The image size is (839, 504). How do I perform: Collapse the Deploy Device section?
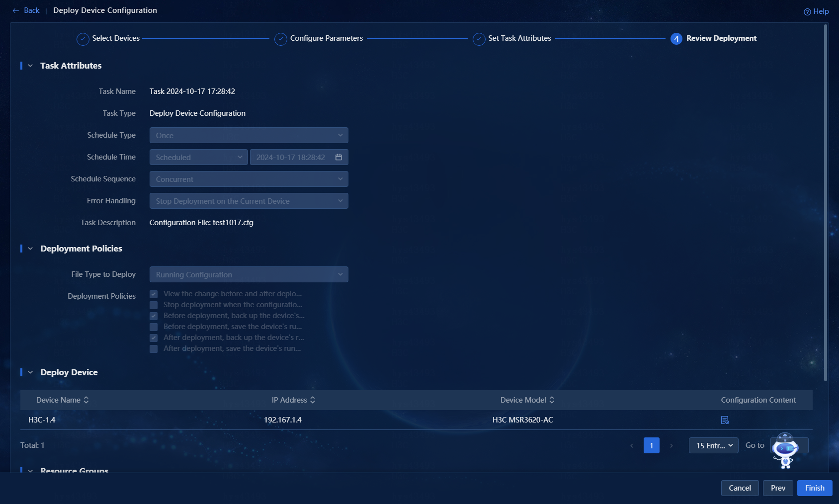(x=30, y=372)
